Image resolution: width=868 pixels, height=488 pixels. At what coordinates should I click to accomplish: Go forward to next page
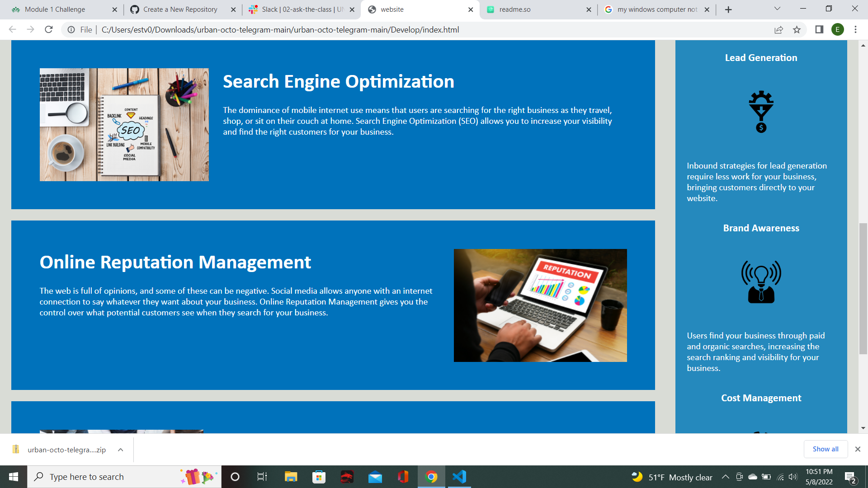click(x=30, y=29)
